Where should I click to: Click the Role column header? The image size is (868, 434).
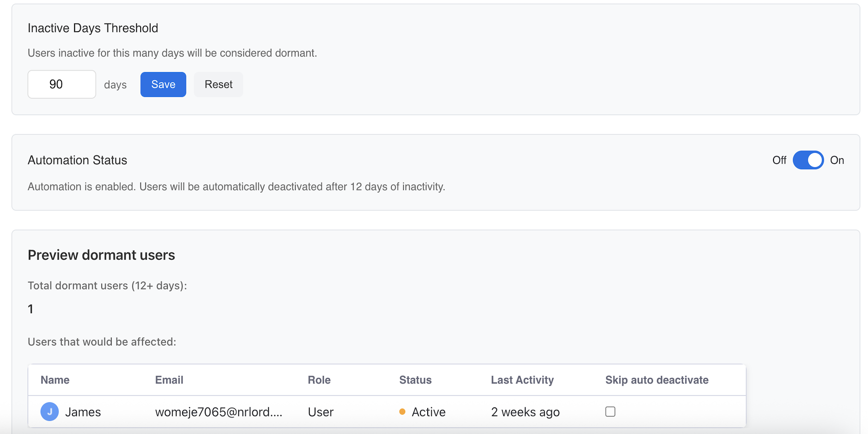point(319,380)
